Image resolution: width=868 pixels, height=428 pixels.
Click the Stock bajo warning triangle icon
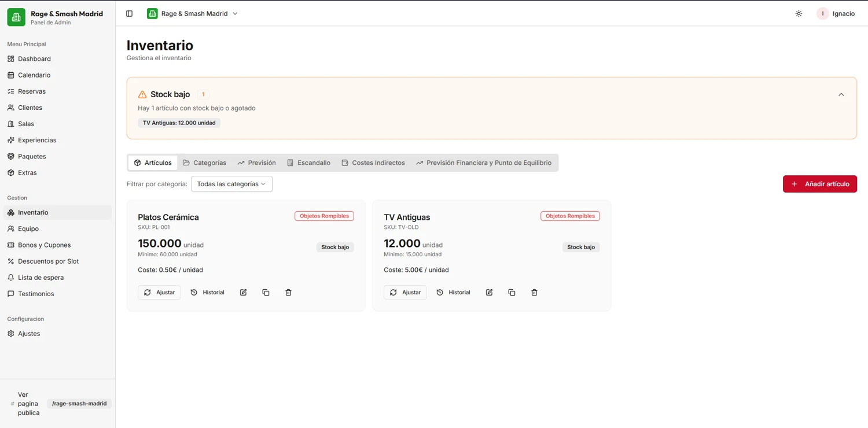[x=142, y=94]
